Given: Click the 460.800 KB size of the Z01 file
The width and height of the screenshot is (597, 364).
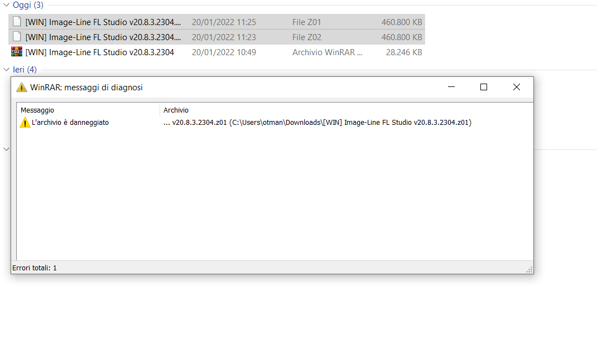Looking at the screenshot, I should [402, 22].
